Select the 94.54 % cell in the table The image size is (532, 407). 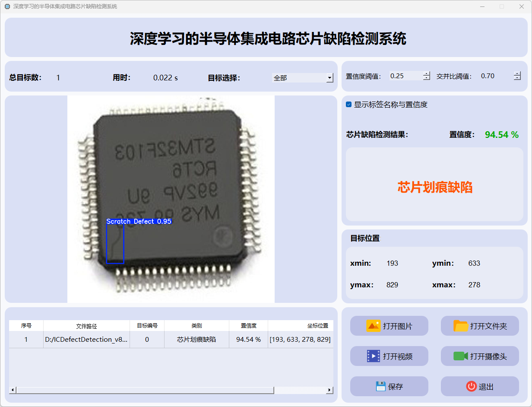(x=248, y=340)
